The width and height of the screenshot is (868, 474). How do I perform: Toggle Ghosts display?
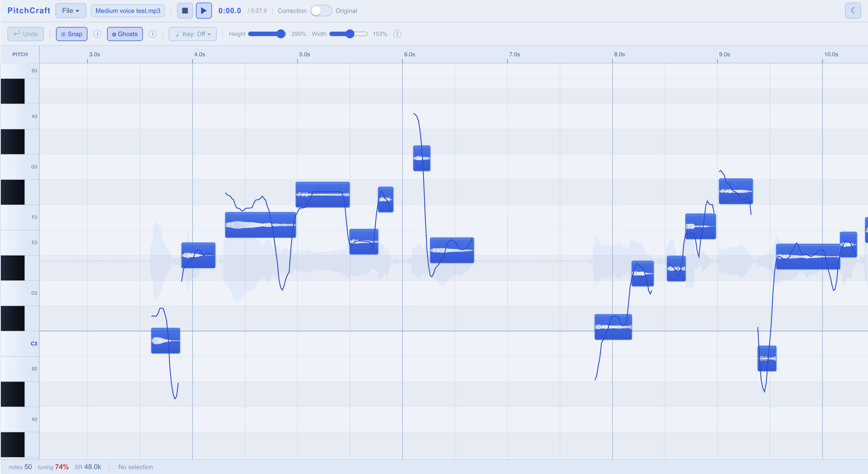point(125,34)
